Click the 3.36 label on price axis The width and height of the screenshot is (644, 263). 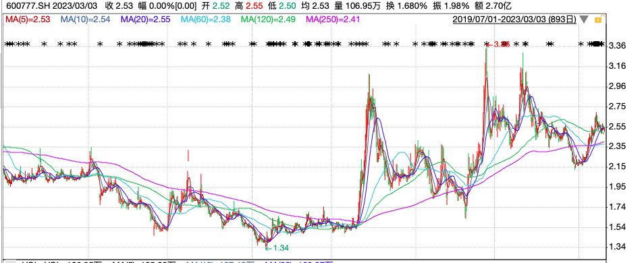618,46
